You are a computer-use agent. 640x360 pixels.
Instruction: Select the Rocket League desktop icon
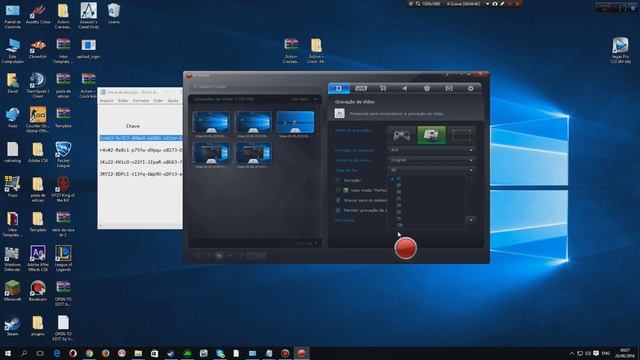point(63,154)
